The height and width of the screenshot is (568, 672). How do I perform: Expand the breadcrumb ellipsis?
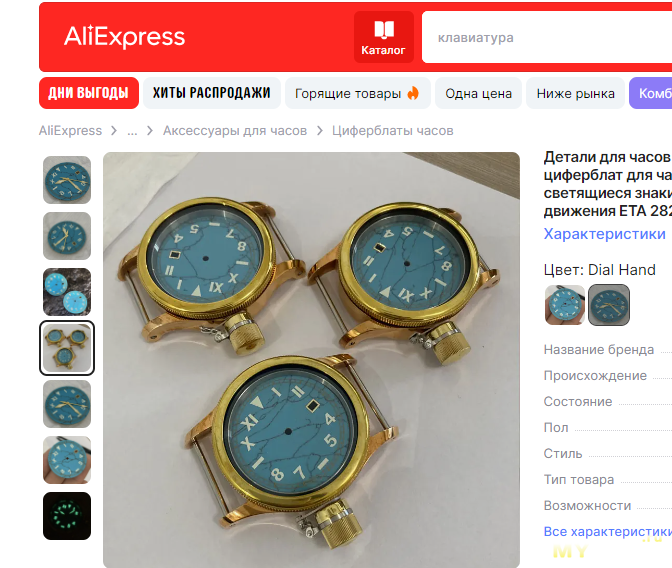pyautogui.click(x=132, y=131)
